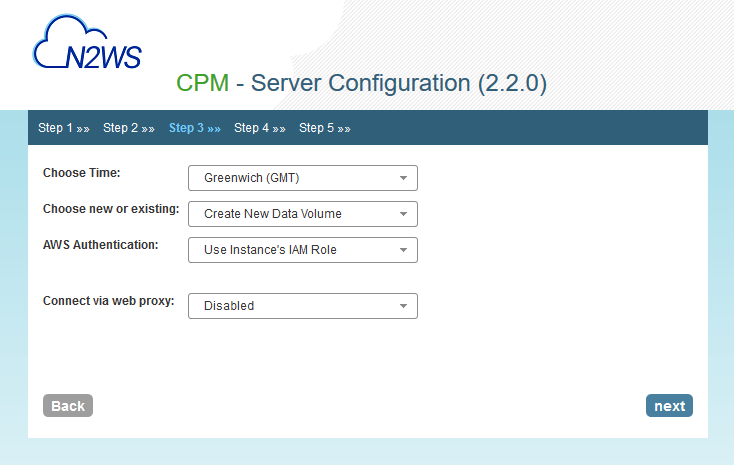Viewport: 734px width, 465px height.
Task: Jump to Step 5 tab
Action: [x=325, y=128]
